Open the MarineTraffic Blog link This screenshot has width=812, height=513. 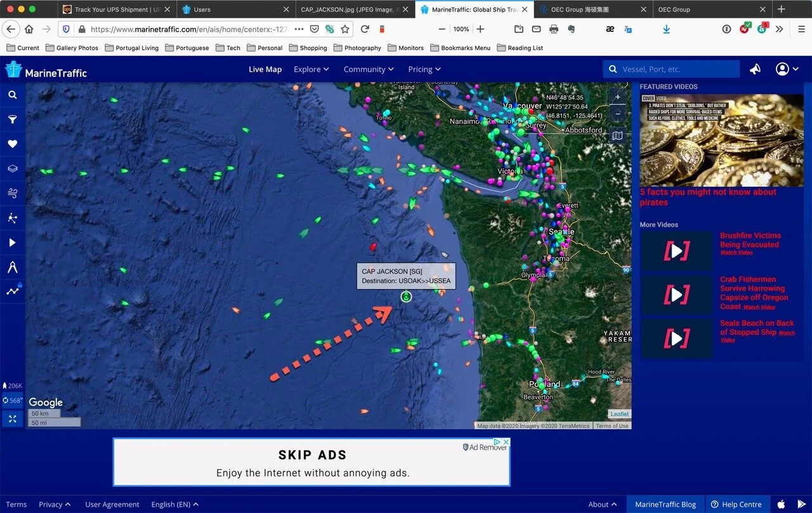tap(665, 504)
